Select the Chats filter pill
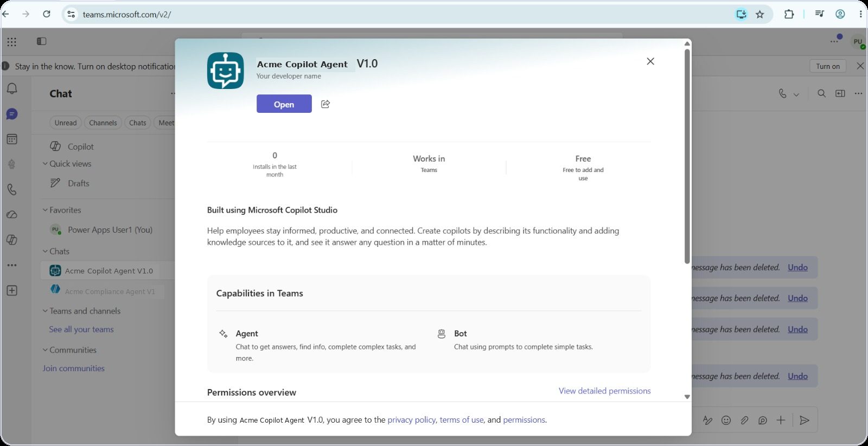This screenshot has width=868, height=446. point(138,123)
